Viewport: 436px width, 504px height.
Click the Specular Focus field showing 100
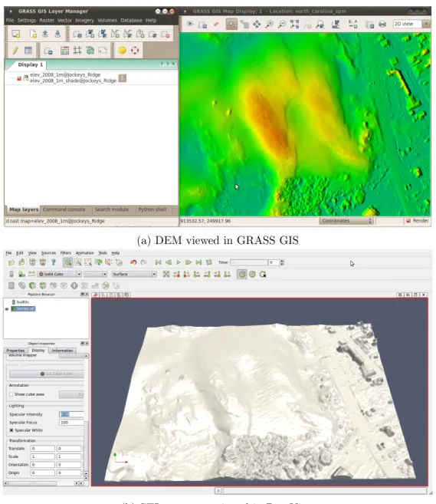pyautogui.click(x=71, y=423)
